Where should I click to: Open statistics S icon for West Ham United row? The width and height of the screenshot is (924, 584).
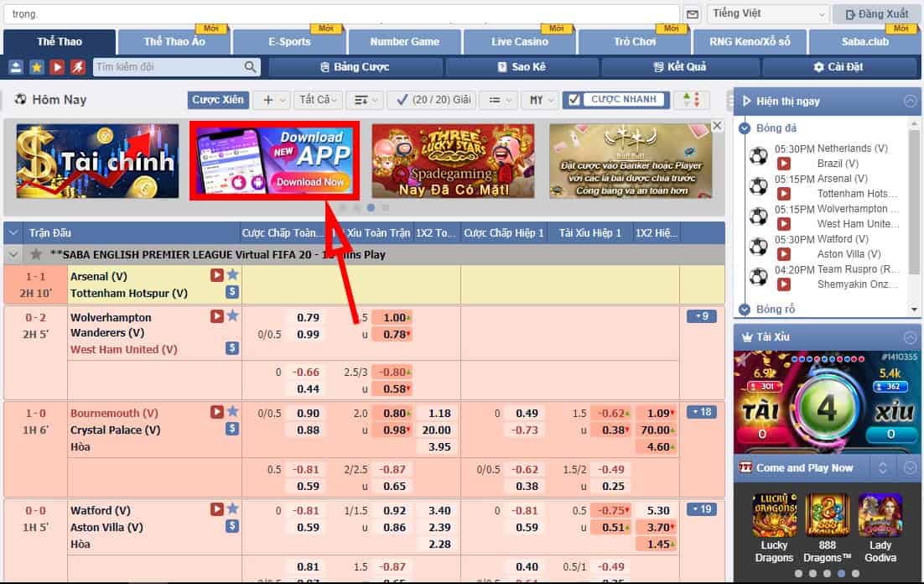(x=232, y=348)
